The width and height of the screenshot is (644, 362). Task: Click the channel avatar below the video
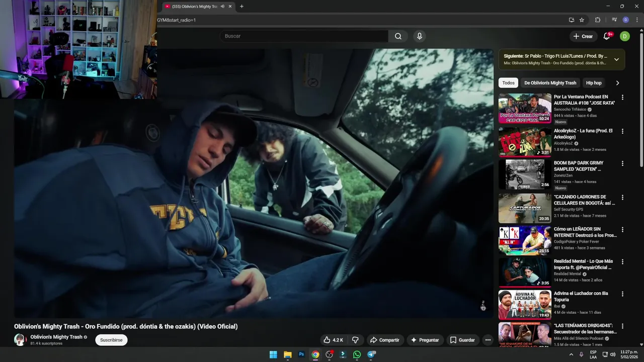(x=20, y=340)
